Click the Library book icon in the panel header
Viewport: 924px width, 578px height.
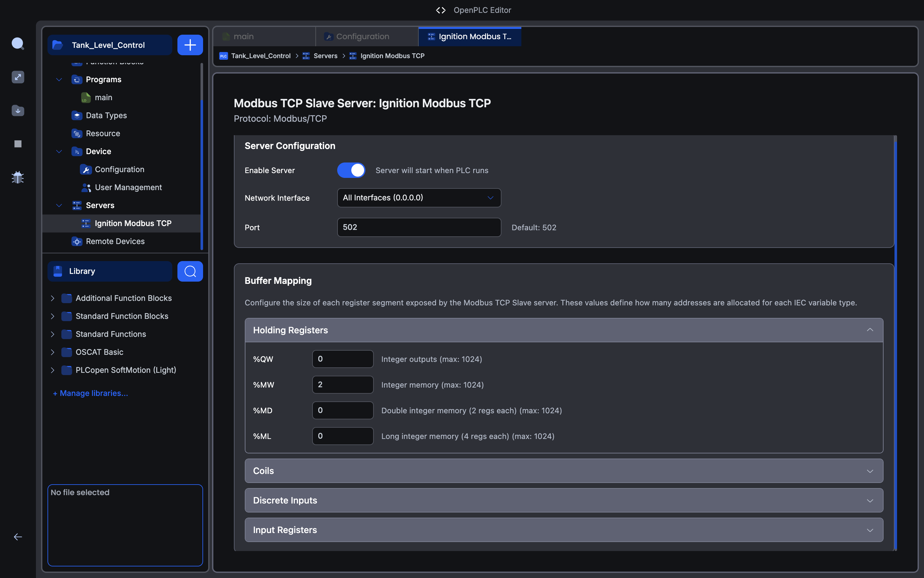click(x=58, y=271)
